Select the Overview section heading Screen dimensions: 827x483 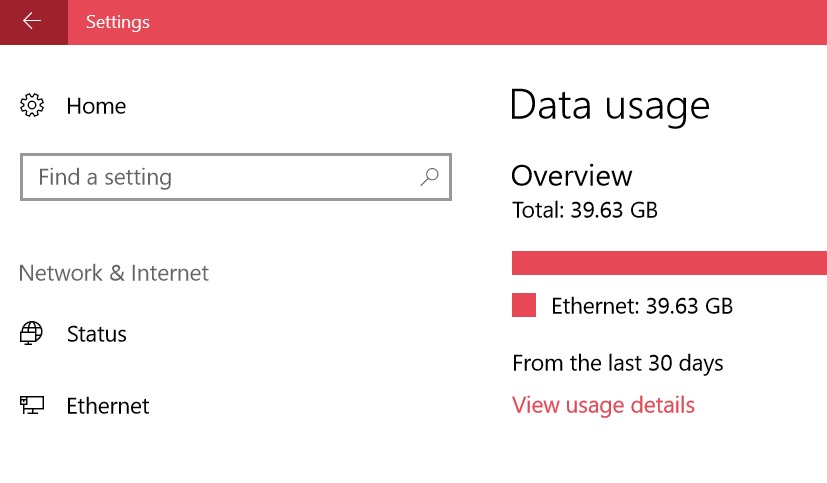[x=571, y=176]
